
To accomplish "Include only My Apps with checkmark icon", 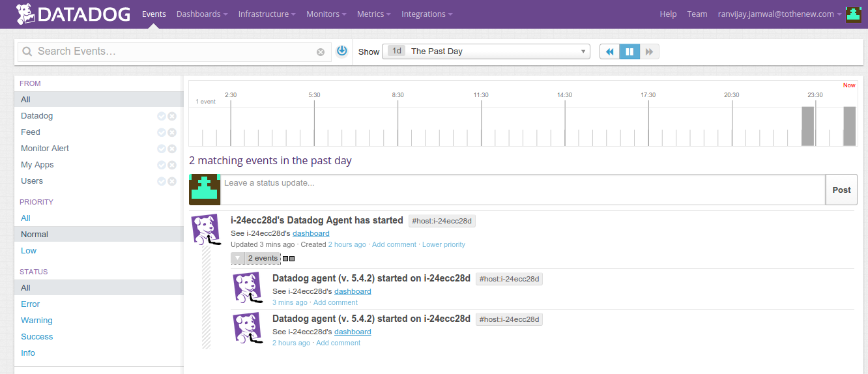I will (x=162, y=165).
